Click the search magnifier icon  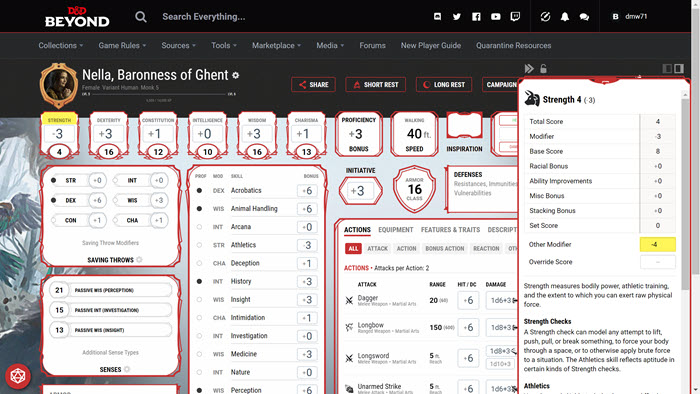point(141,17)
